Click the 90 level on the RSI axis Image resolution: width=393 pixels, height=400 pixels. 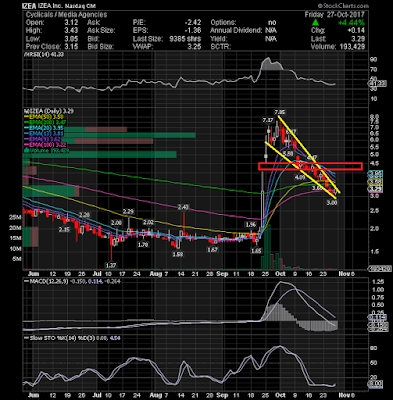click(373, 59)
